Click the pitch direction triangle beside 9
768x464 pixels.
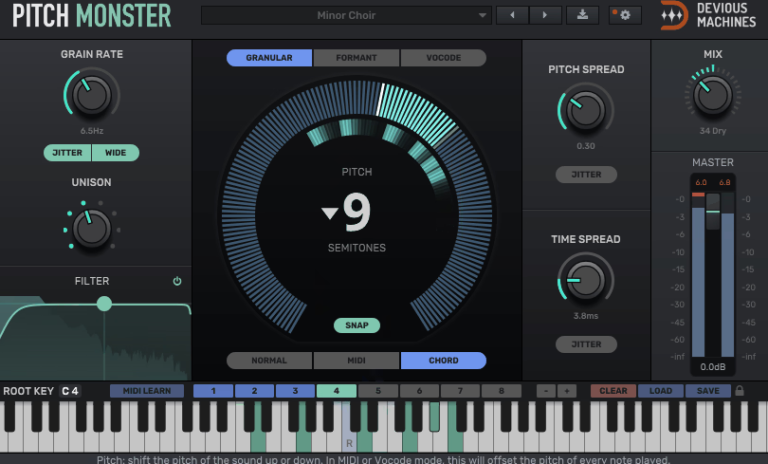click(330, 213)
